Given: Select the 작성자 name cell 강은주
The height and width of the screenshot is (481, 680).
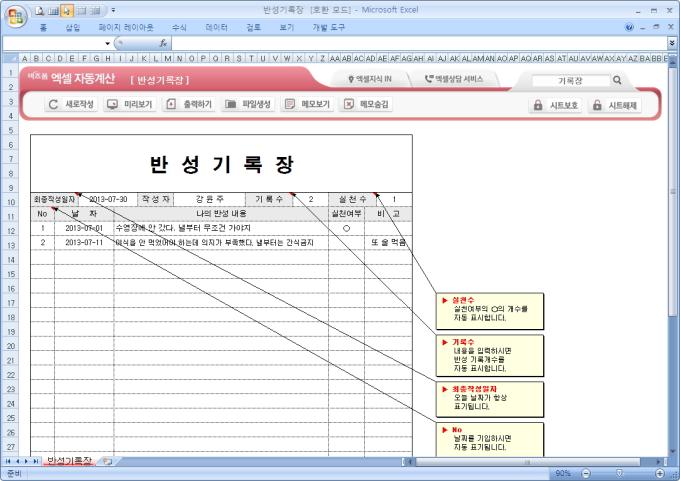Looking at the screenshot, I should coord(209,200).
